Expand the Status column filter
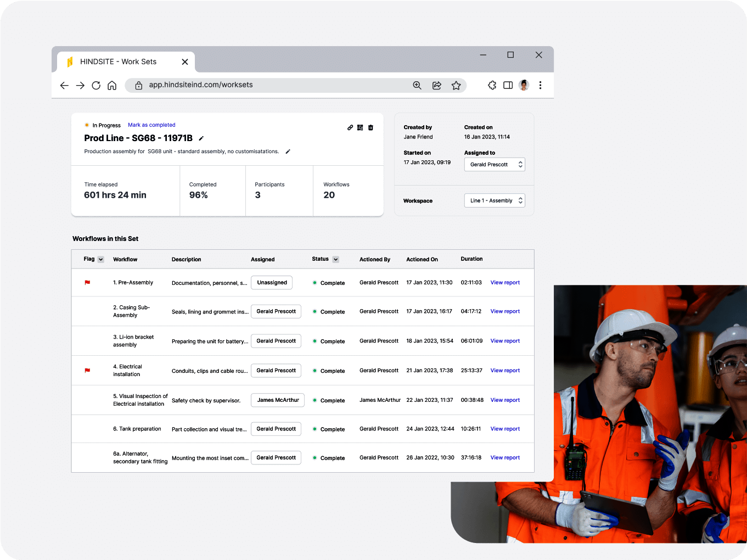Screen dimensions: 747x560 tap(336, 259)
